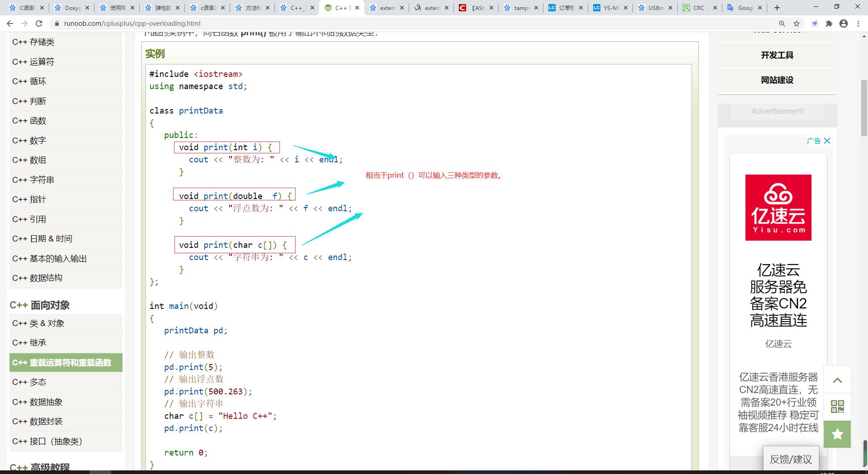Image resolution: width=868 pixels, height=474 pixels.
Task: Show the QR code icon on the right edge
Action: pyautogui.click(x=837, y=407)
